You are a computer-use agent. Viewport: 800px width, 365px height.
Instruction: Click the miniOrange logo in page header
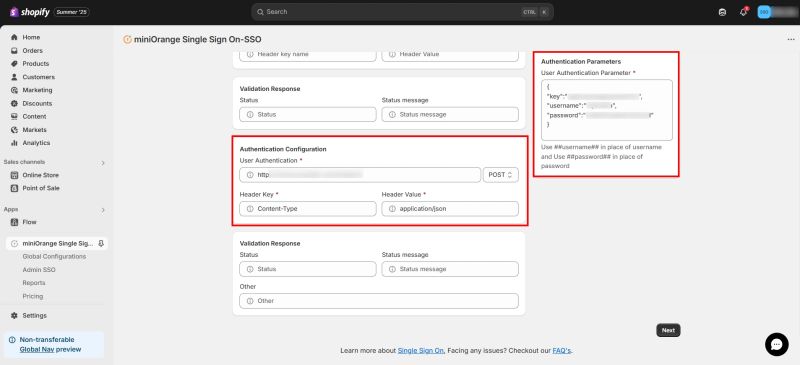[128, 39]
